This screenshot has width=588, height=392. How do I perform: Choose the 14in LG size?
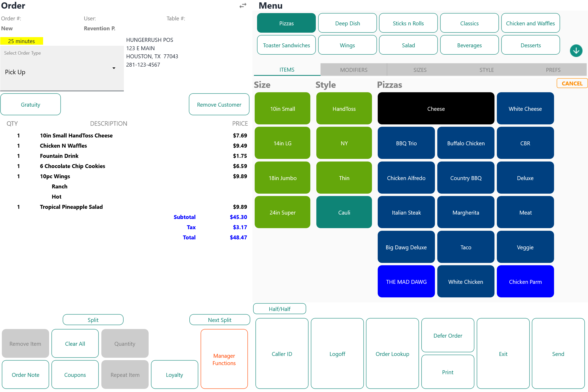[282, 143]
